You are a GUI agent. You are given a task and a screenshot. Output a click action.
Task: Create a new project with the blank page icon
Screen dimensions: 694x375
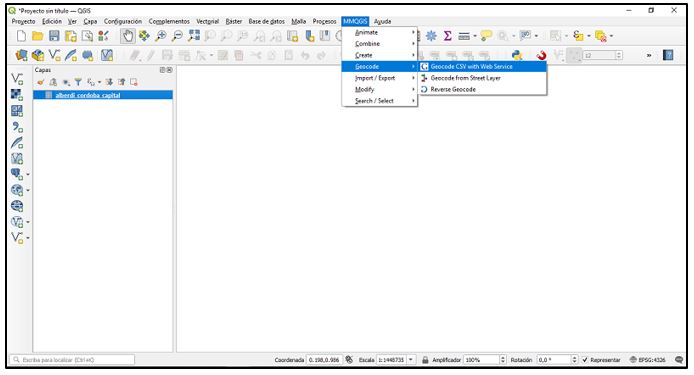(x=21, y=36)
